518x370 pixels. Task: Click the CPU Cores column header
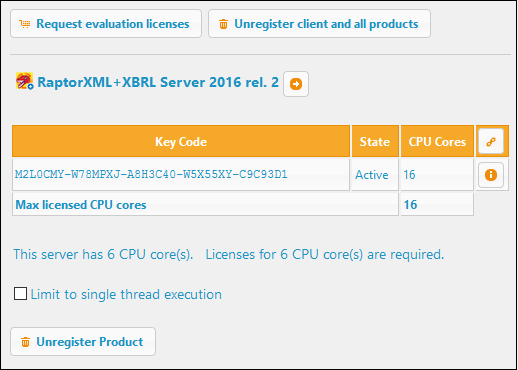click(x=437, y=141)
